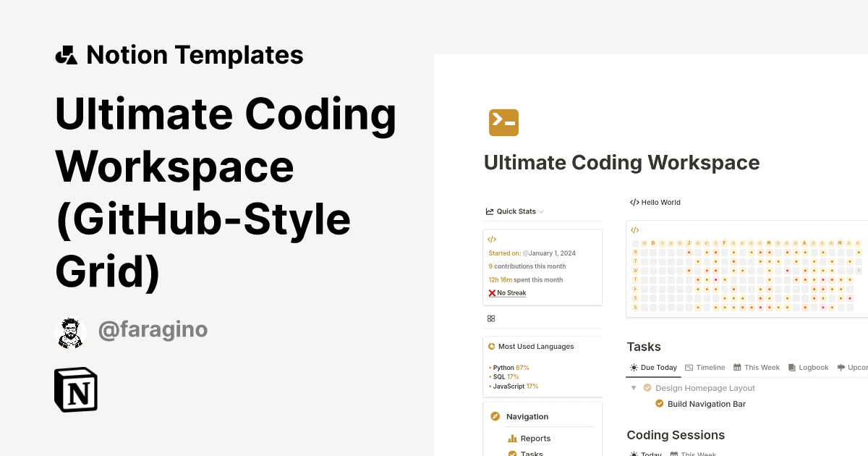The width and height of the screenshot is (868, 456).
Task: Open the Hello World view
Action: tap(660, 203)
